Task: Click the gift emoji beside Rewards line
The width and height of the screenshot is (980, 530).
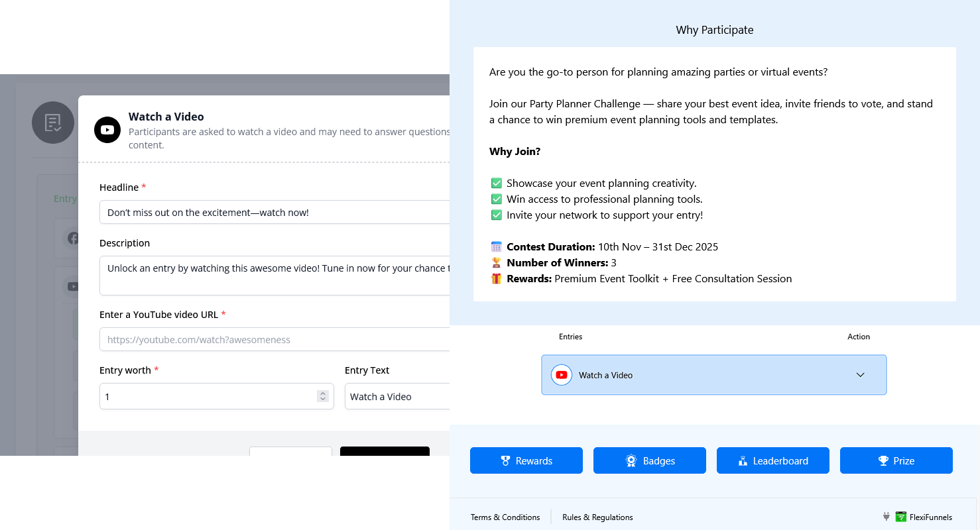Action: 496,278
